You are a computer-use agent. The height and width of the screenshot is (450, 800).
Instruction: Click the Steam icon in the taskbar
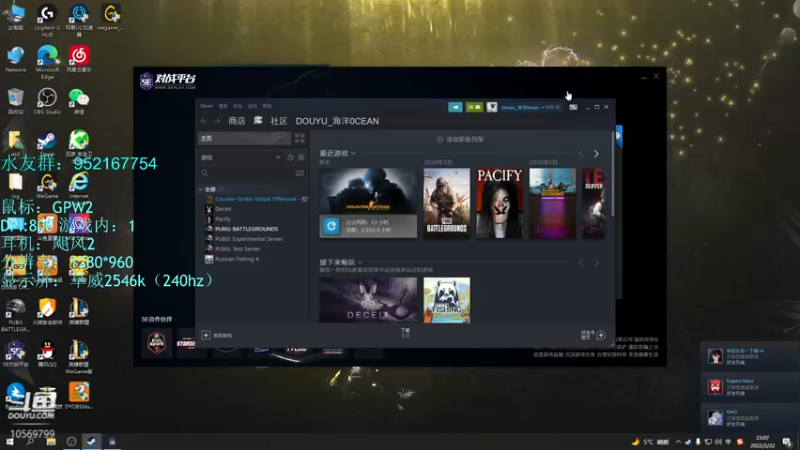pos(92,442)
